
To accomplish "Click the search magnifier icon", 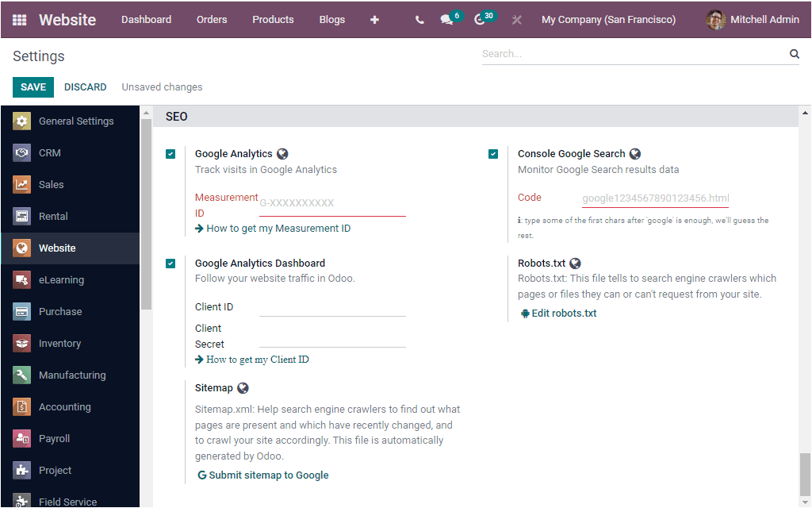I will point(794,53).
